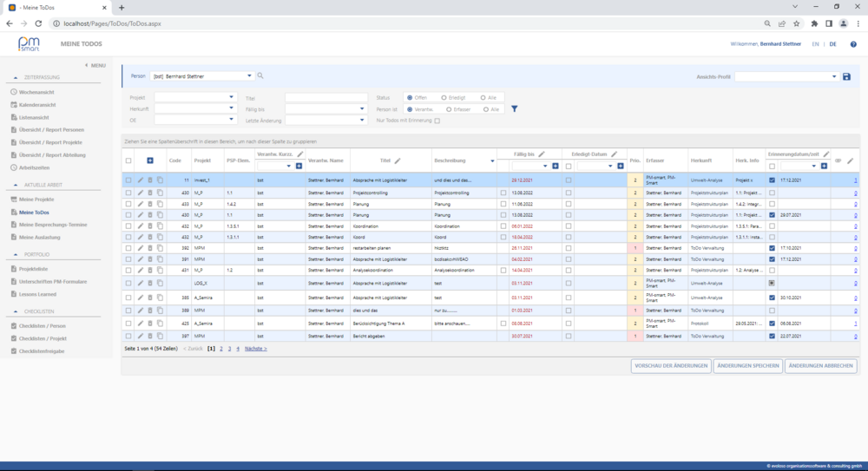Click into the Titel filter text field
This screenshot has height=471, width=868.
[325, 98]
